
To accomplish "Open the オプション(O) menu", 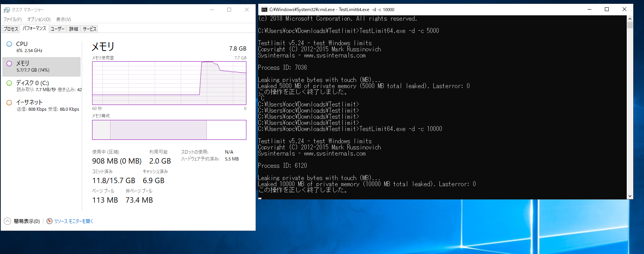I will point(39,19).
